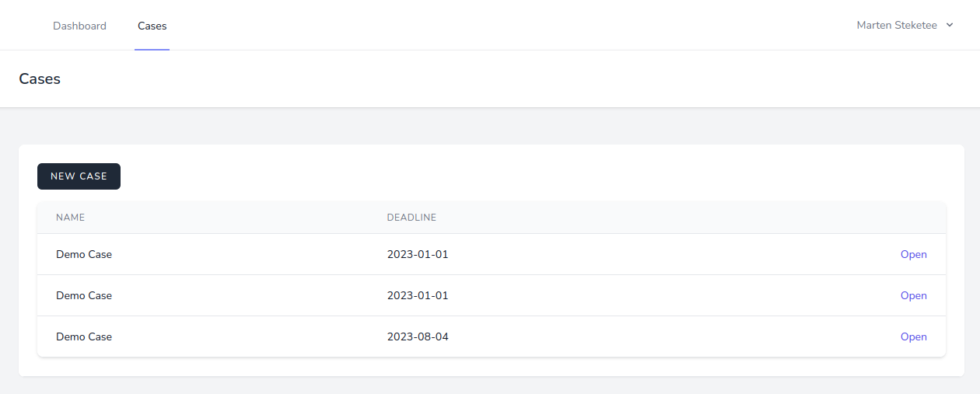Image resolution: width=980 pixels, height=394 pixels.
Task: Select the third Demo Case name cell
Action: (x=84, y=336)
